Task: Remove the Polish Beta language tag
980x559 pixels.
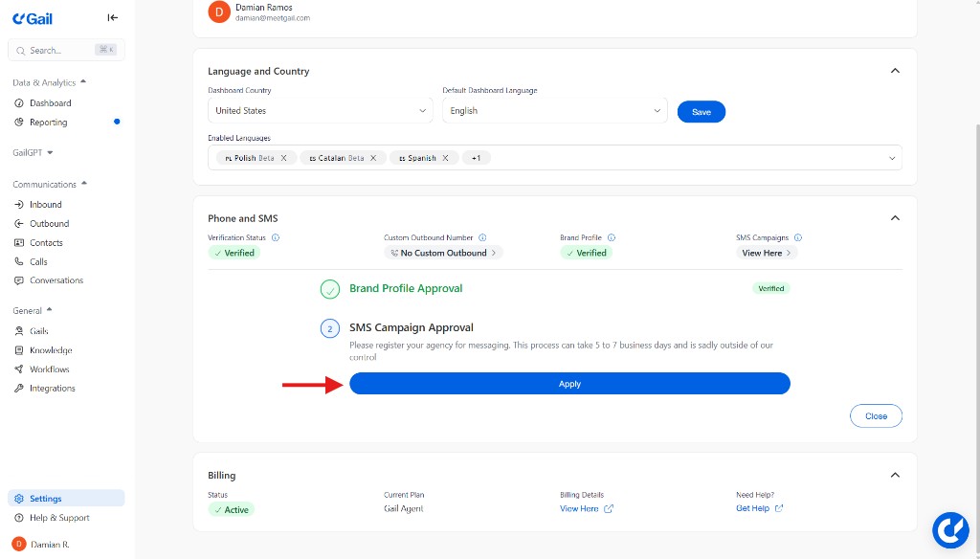Action: point(283,158)
